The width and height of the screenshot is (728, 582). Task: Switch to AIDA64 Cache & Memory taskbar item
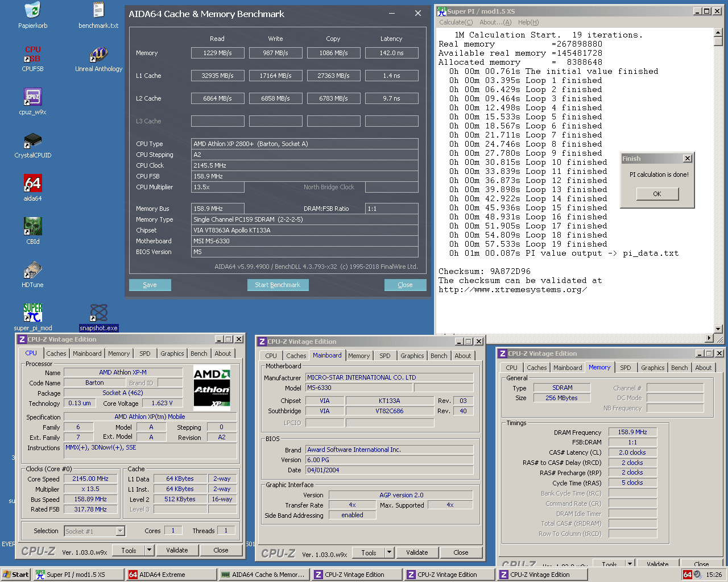pyautogui.click(x=264, y=575)
